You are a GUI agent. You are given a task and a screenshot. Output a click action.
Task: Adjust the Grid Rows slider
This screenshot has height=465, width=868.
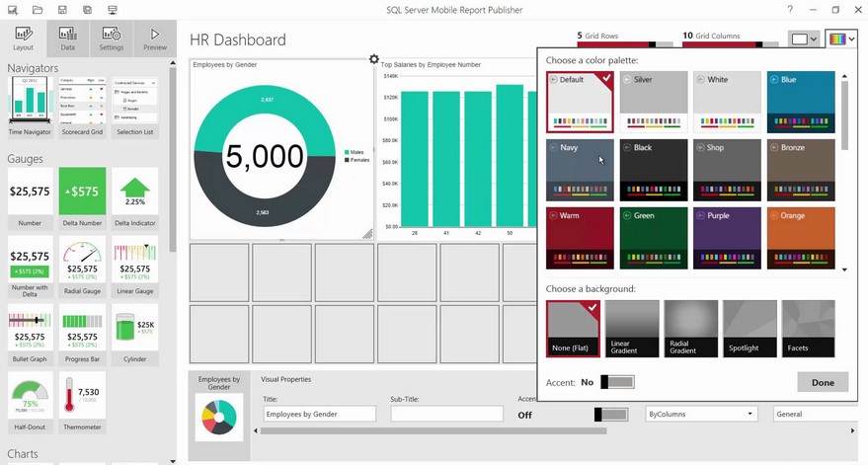(x=625, y=44)
